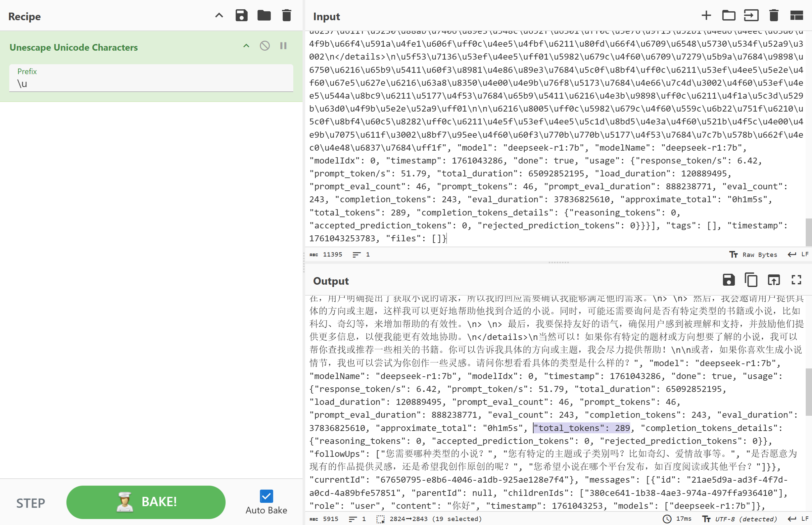Open a folder as input

click(x=729, y=16)
